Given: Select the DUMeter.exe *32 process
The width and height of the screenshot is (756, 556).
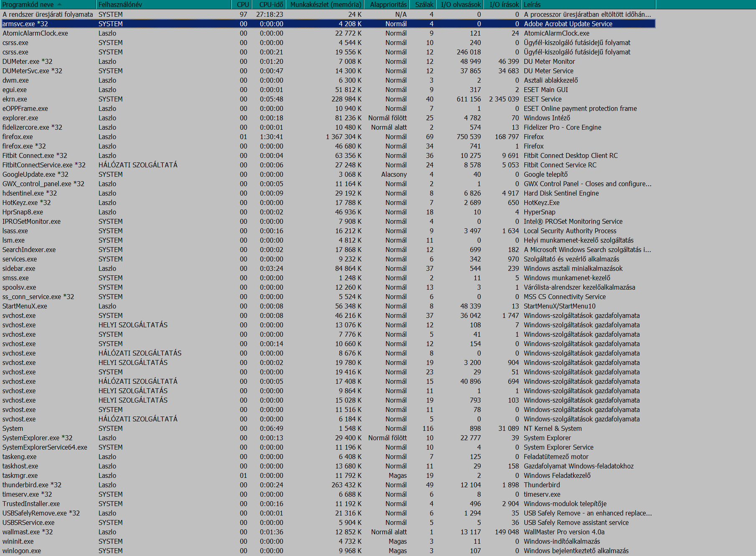Looking at the screenshot, I should (x=328, y=61).
